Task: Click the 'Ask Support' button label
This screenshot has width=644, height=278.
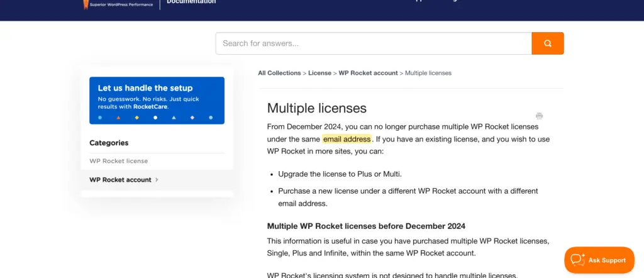Action: click(607, 260)
